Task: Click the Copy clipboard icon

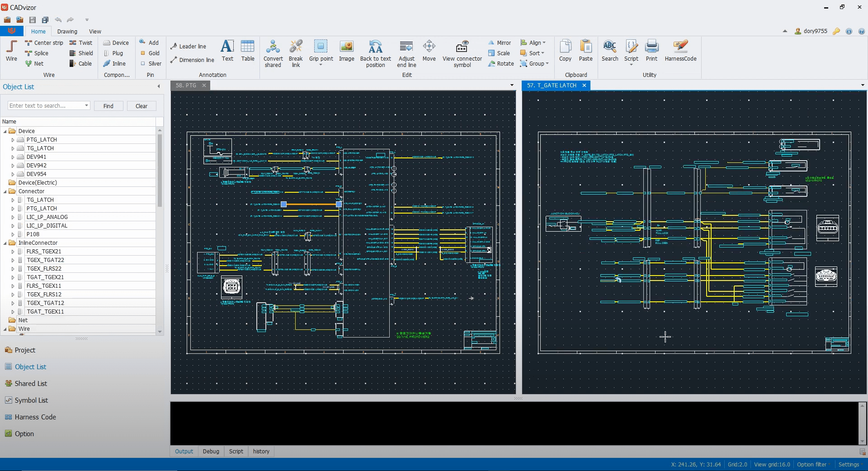Action: 565,51
